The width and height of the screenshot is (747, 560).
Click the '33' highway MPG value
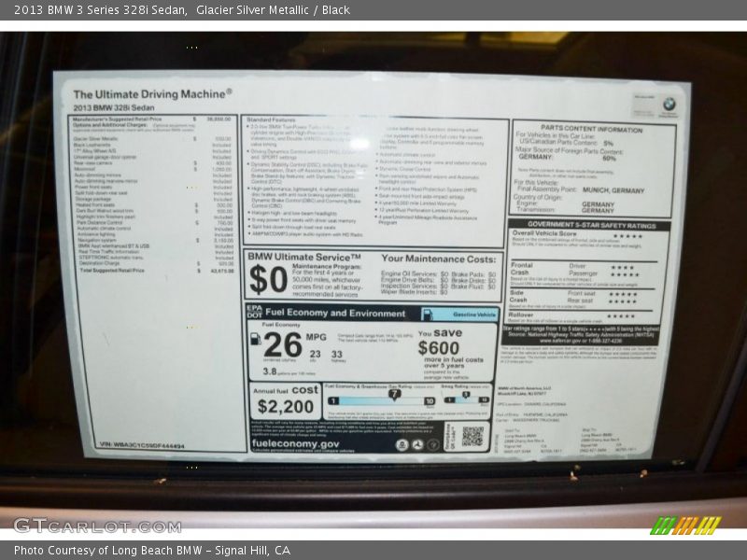337,355
